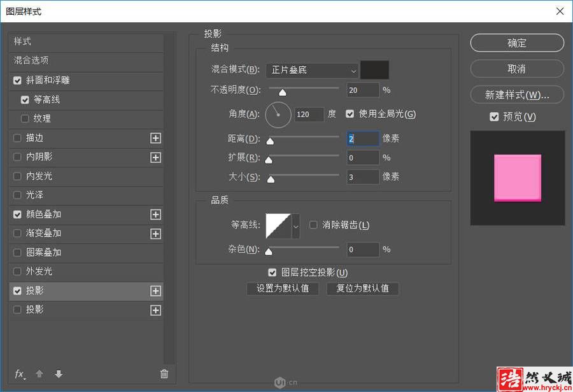The image size is (573, 392).
Task: Uncheck the 等高线 sub-option checkbox
Action: click(x=25, y=100)
